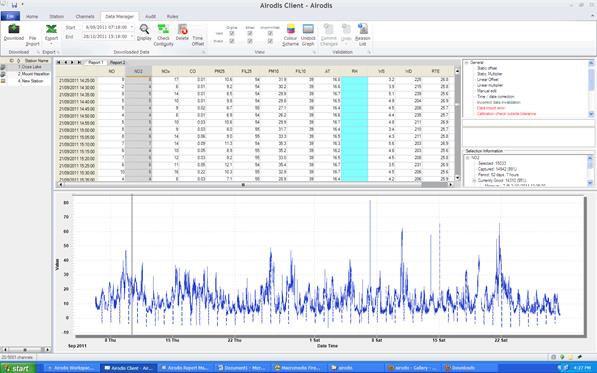The image size is (597, 373).
Task: Open the Downloaded Data group dialog launcher
Action: (x=203, y=52)
